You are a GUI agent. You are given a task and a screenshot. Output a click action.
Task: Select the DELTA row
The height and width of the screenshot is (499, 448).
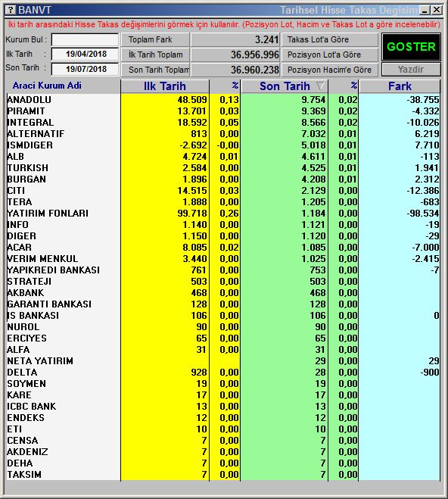tap(223, 373)
